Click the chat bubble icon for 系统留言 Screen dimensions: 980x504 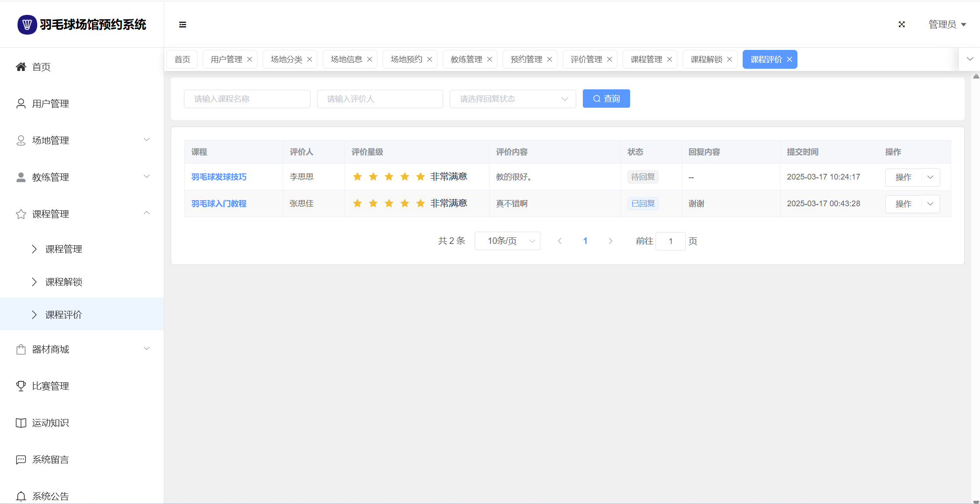pyautogui.click(x=21, y=459)
